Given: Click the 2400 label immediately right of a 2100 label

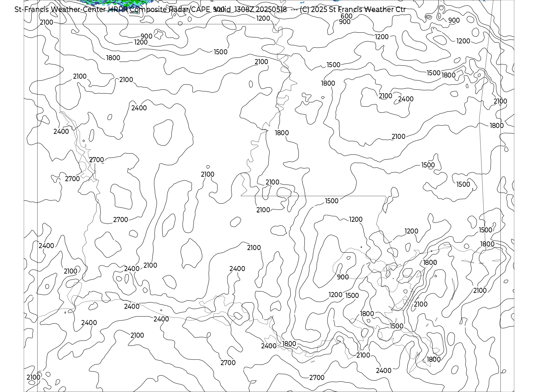Looking at the screenshot, I should (x=406, y=99).
